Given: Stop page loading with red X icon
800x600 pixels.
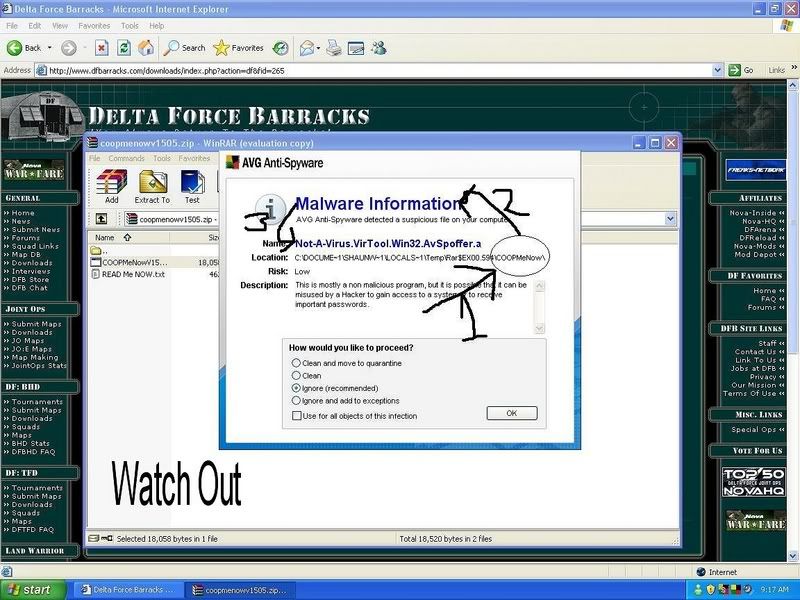Looking at the screenshot, I should point(102,48).
